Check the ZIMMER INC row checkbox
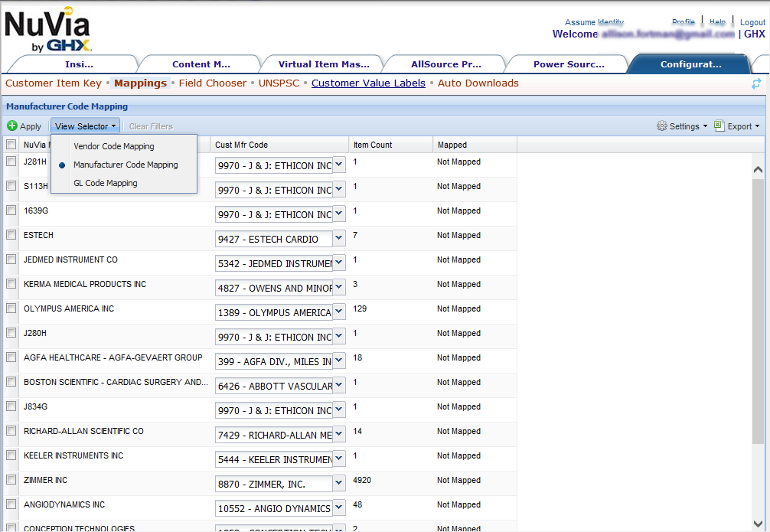The image size is (770, 532). [x=11, y=480]
